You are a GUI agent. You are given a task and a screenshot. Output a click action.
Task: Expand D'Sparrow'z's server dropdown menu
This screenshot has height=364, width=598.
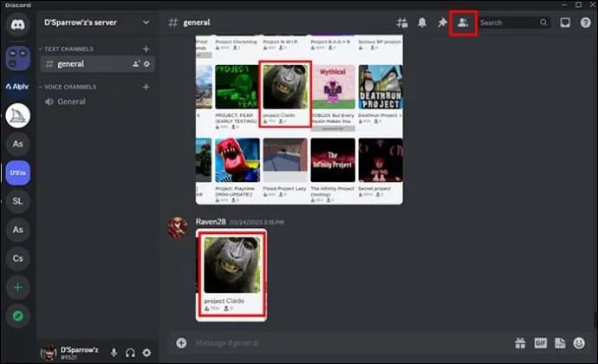tap(146, 23)
